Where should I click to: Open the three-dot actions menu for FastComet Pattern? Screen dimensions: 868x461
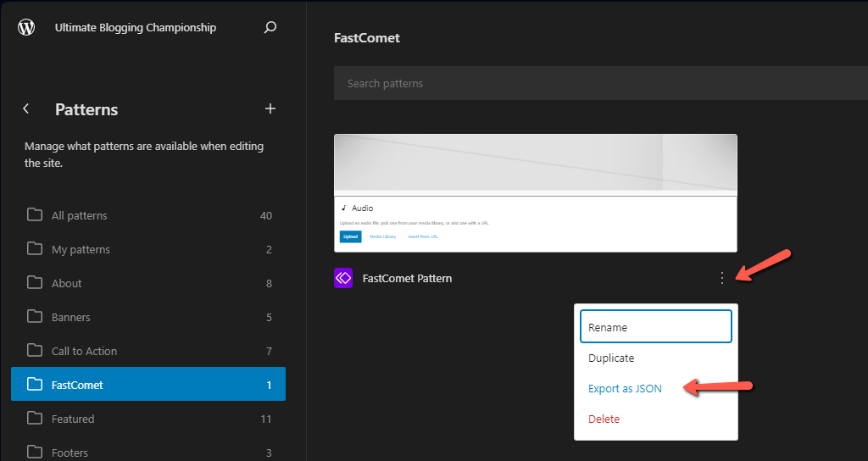[x=721, y=278]
